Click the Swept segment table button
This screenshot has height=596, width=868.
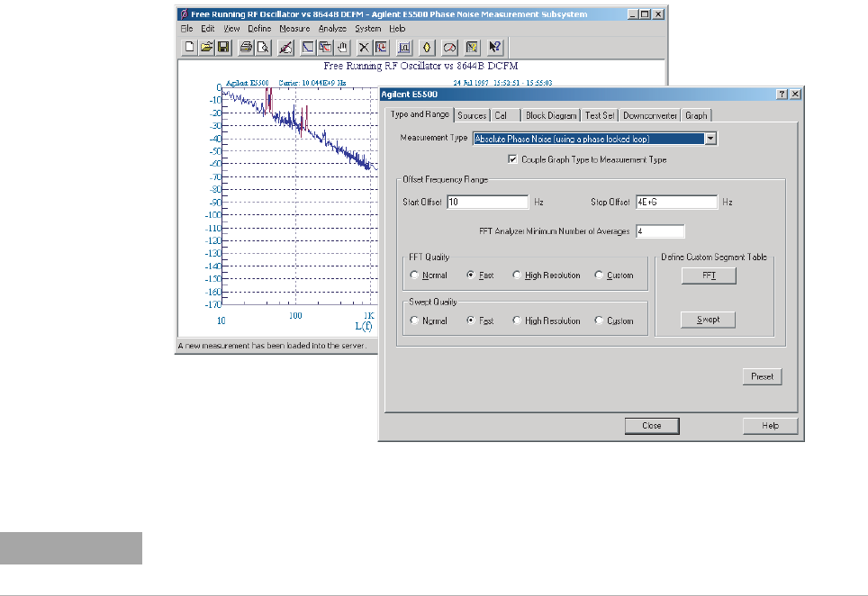point(707,320)
